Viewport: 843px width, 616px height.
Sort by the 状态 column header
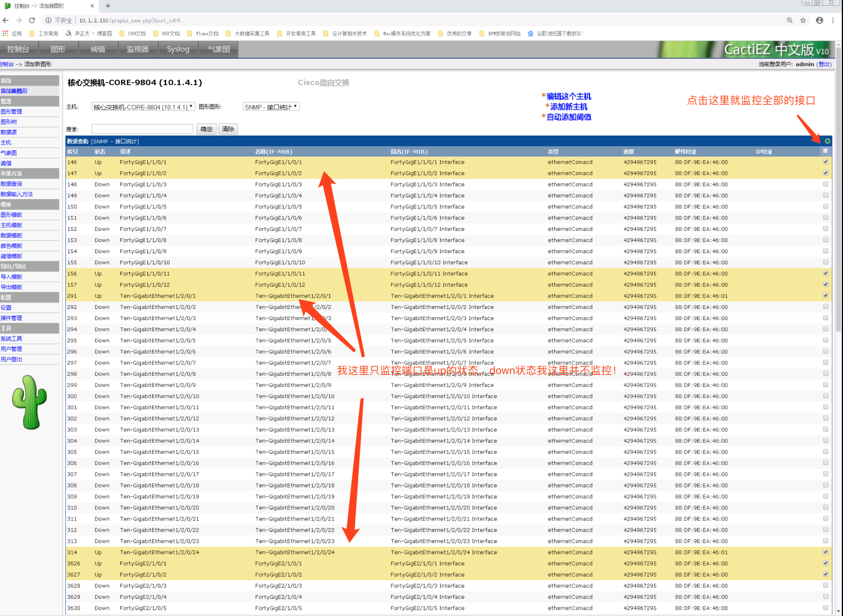point(100,152)
